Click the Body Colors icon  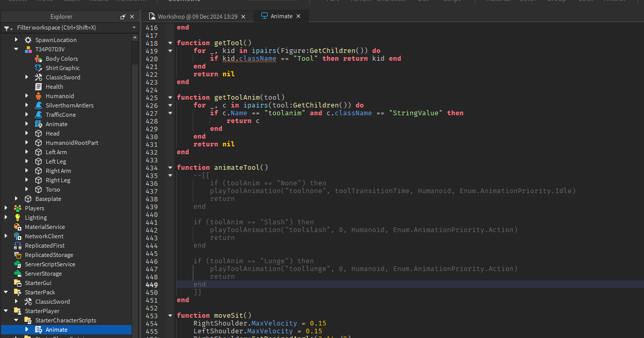pos(38,58)
